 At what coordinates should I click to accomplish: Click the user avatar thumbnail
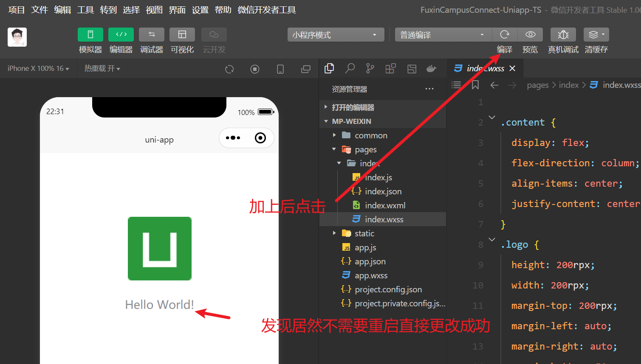pos(17,37)
